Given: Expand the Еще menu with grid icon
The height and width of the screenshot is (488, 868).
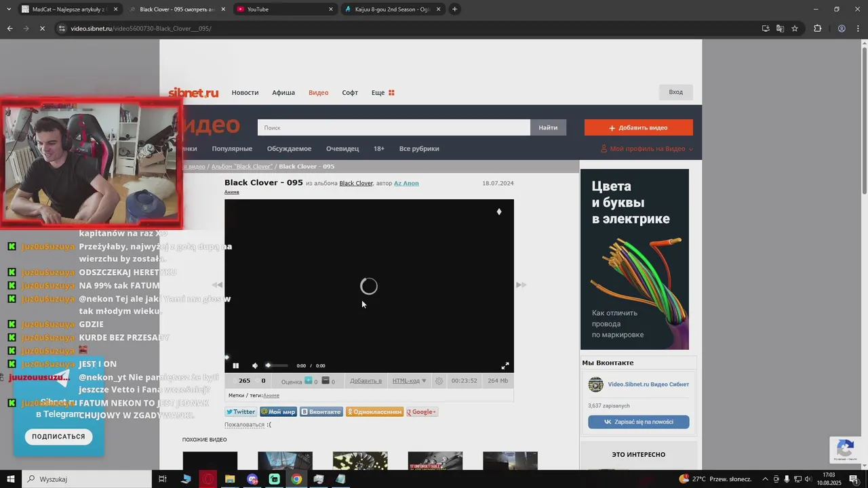Looking at the screenshot, I should point(382,92).
